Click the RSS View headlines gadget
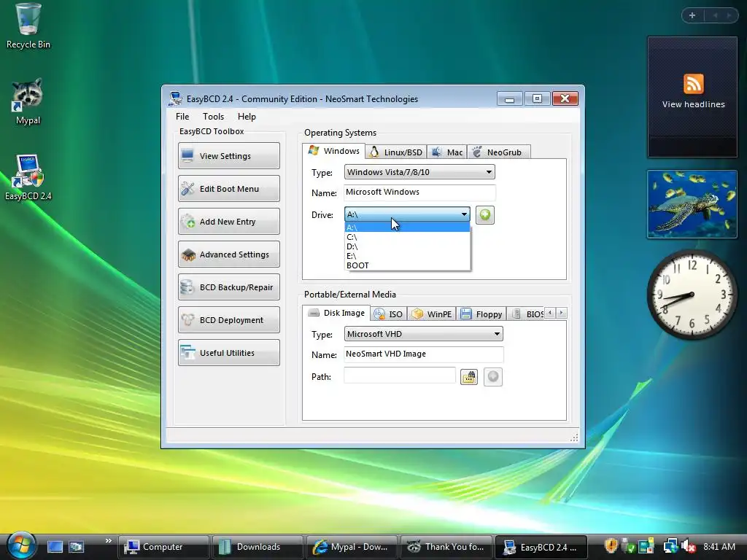747x560 pixels. coord(692,97)
